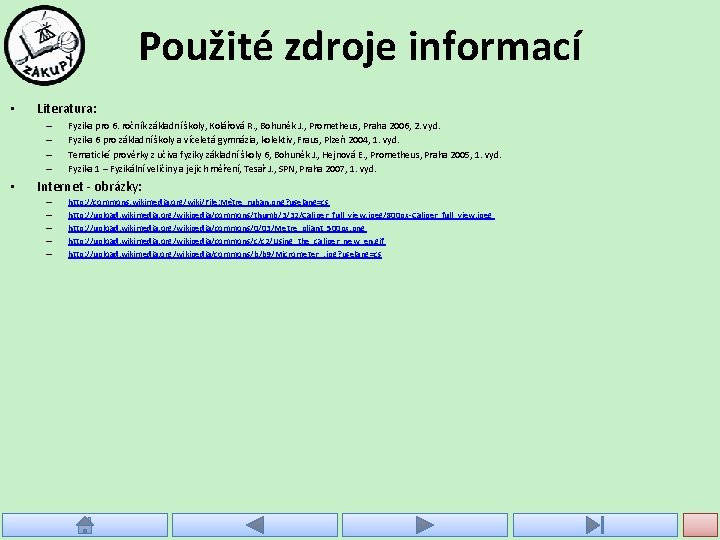Go back using the left arrow button
720x540 pixels.
tap(255, 525)
